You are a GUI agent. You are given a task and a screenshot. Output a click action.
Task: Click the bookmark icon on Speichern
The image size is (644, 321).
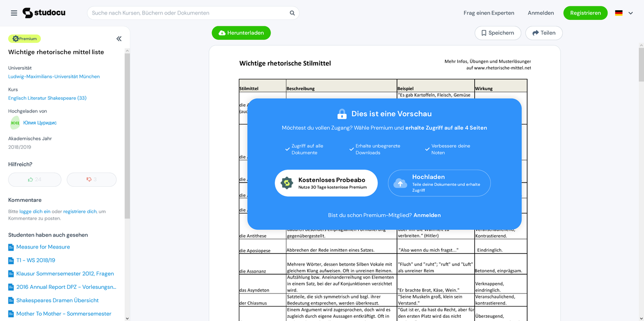(x=485, y=33)
